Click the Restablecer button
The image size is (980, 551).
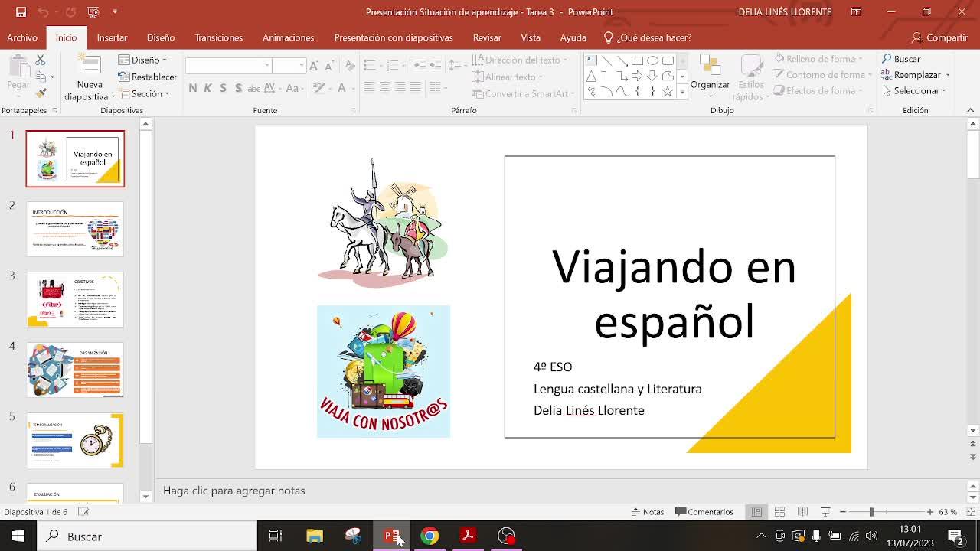coord(148,77)
